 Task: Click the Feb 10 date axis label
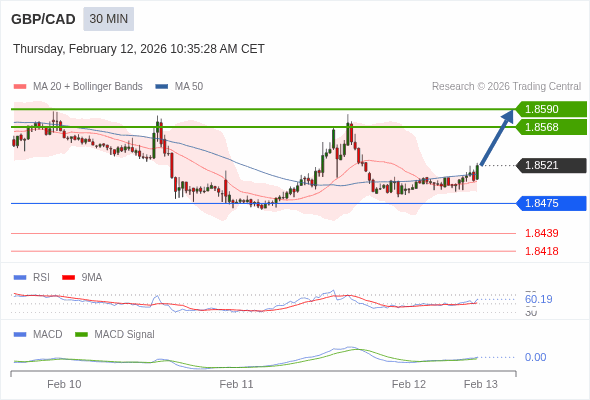64,384
